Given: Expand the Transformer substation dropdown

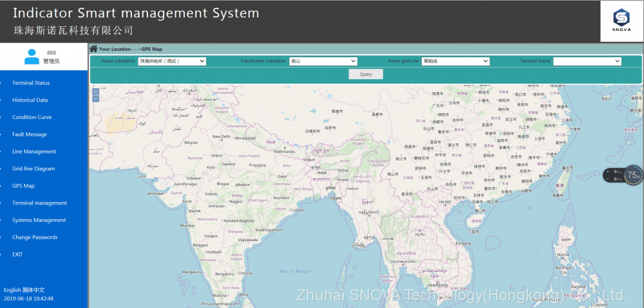Looking at the screenshot, I should pos(323,61).
